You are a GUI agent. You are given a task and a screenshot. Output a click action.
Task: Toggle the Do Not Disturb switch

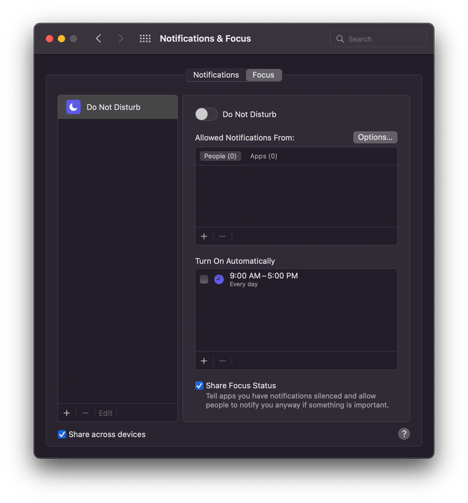pyautogui.click(x=206, y=114)
